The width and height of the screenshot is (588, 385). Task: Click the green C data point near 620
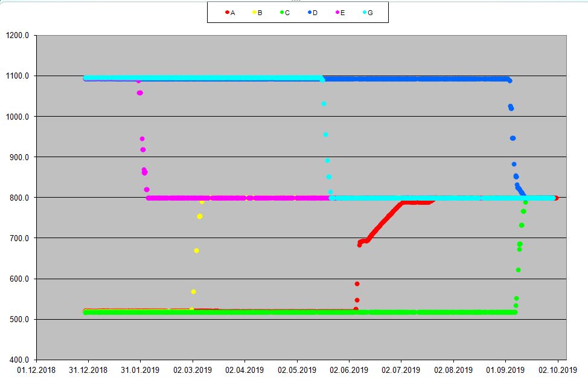(518, 270)
